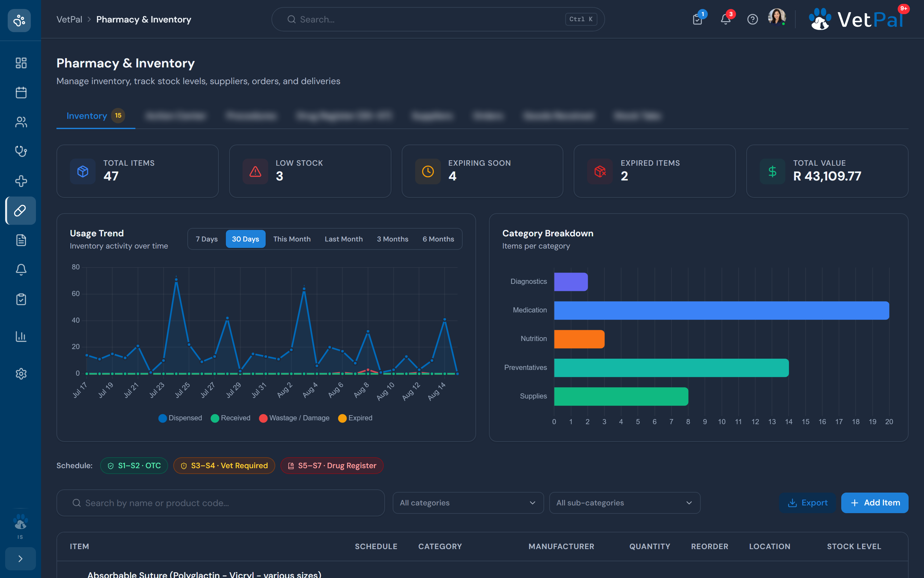This screenshot has height=578, width=924.
Task: Toggle the S5–S7 · Drug Register filter
Action: pos(332,466)
